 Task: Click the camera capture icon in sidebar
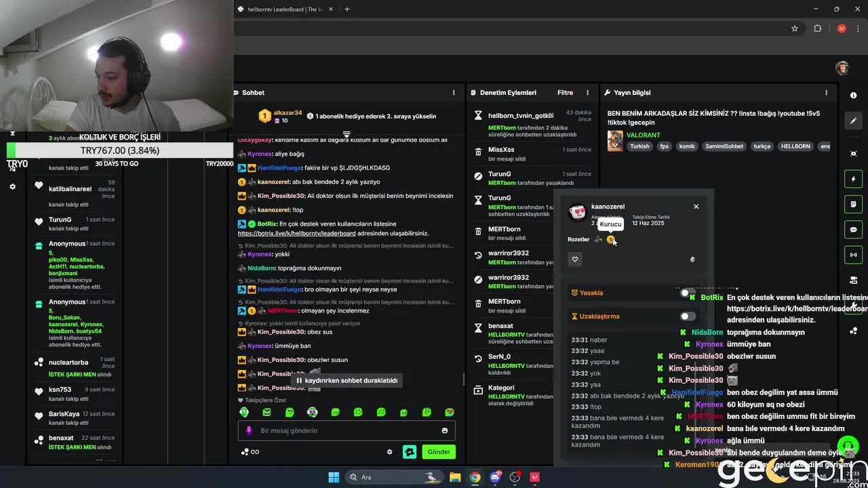tap(854, 154)
